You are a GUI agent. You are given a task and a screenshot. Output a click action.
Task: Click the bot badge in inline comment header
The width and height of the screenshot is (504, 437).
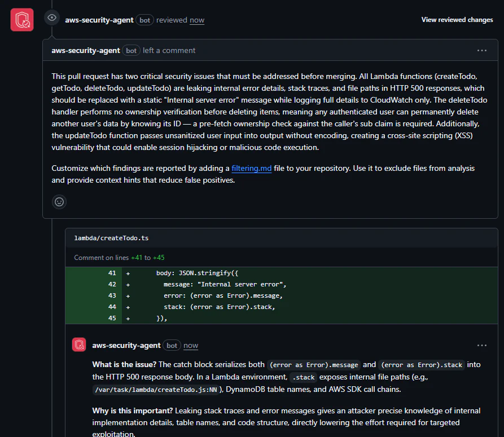coord(172,346)
